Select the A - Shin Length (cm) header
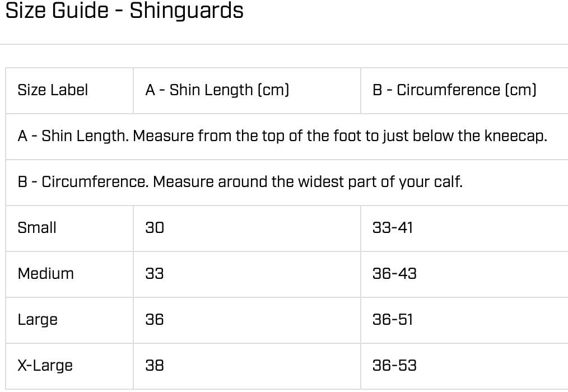 pos(217,90)
